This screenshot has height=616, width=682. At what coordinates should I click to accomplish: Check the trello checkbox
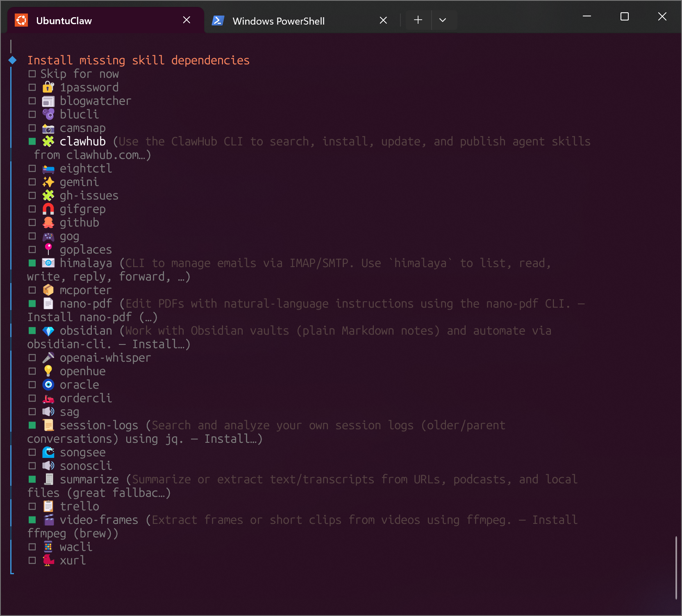tap(32, 506)
